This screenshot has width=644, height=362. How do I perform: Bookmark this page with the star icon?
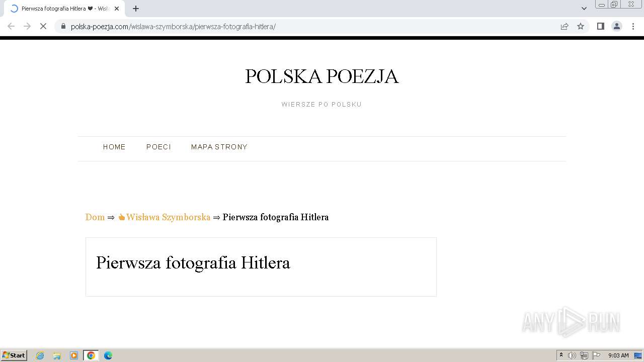pyautogui.click(x=581, y=26)
